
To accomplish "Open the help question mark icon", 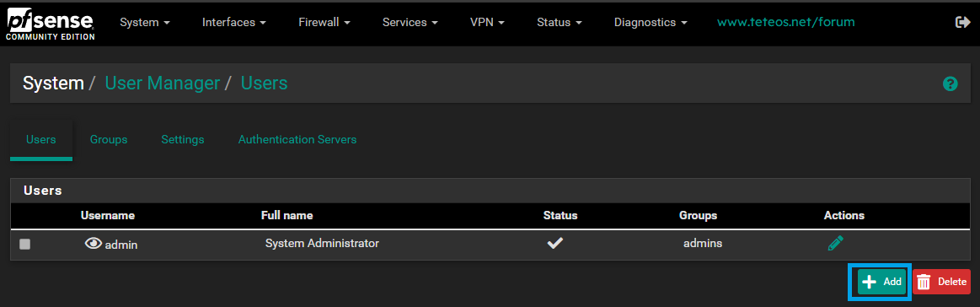I will [950, 83].
